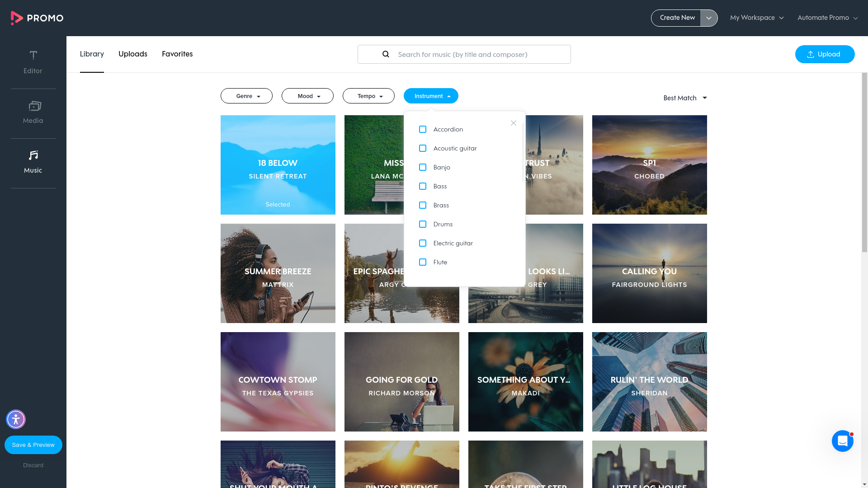Click the search magnifier icon
Screen dimensions: 868x488
(x=386, y=54)
